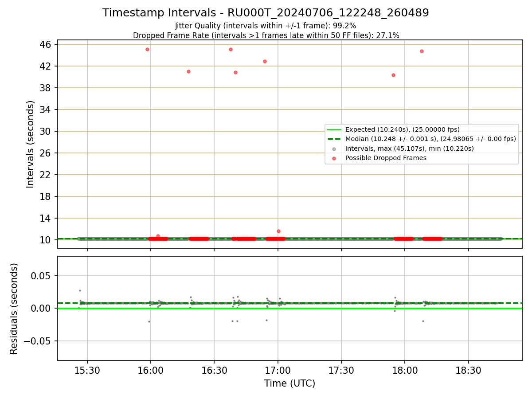The image size is (532, 399).
Task: Click the '18' y-axis tick label
Action: pos(46,196)
